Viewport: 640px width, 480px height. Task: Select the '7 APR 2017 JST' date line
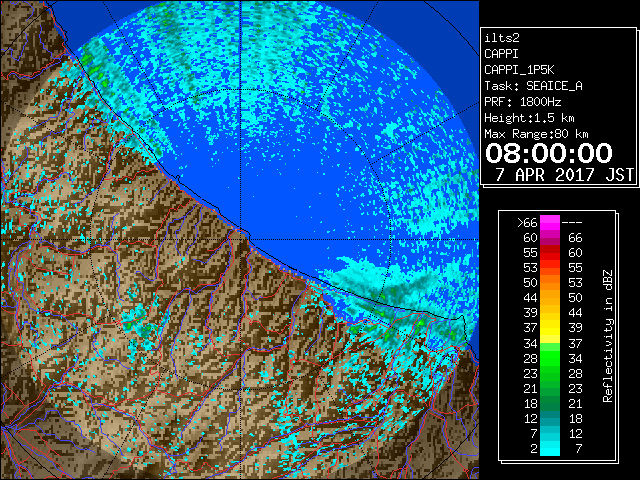[565, 175]
